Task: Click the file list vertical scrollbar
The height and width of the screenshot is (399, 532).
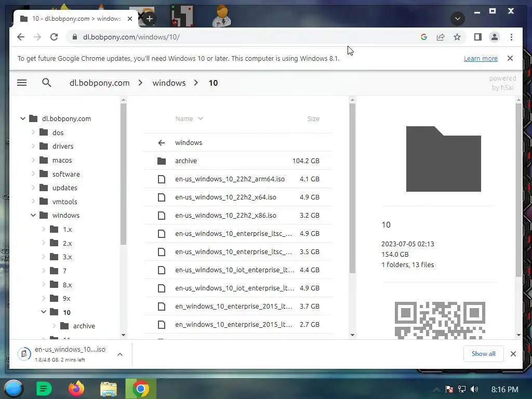Action: point(352,188)
